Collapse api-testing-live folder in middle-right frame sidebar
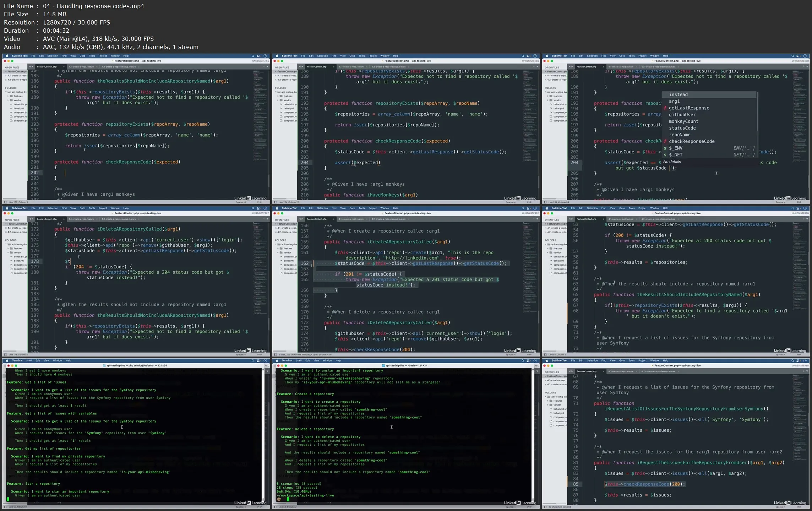The image size is (812, 511). 546,245
